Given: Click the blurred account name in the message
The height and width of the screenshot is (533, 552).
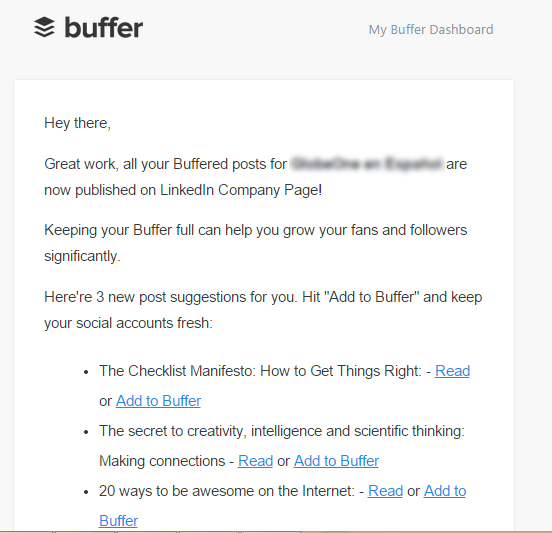Looking at the screenshot, I should [367, 164].
